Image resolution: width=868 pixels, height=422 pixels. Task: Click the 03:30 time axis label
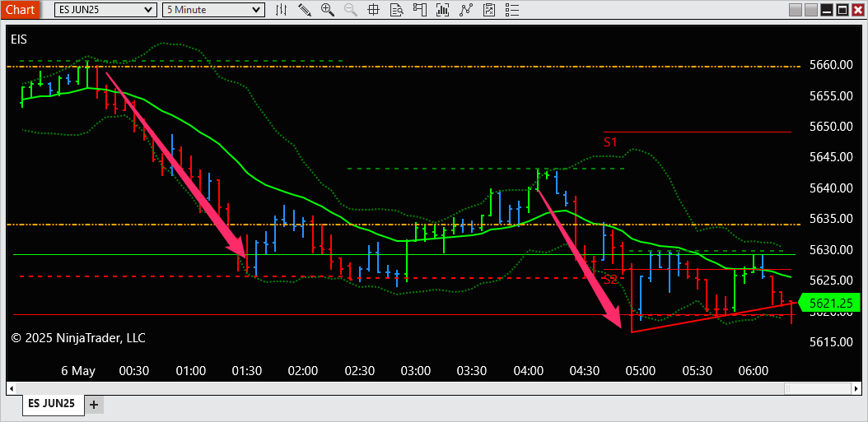pos(472,370)
